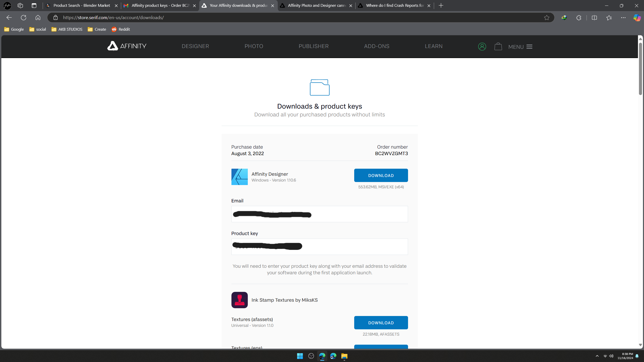Click the address bar URL
Image resolution: width=644 pixels, height=362 pixels.
click(113, 18)
